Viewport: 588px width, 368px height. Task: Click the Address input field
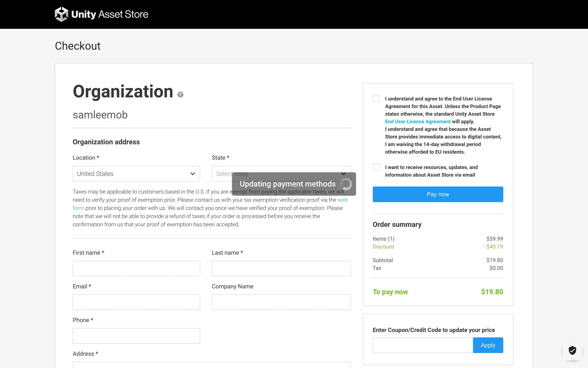pos(211,365)
